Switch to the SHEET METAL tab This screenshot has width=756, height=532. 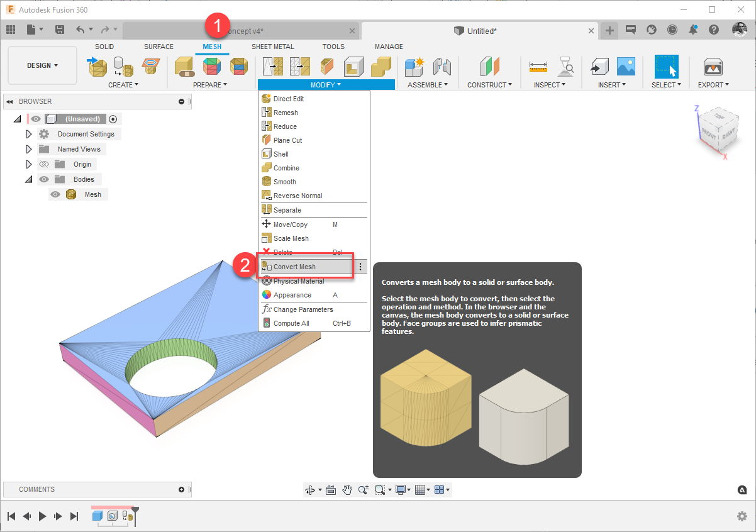(272, 46)
